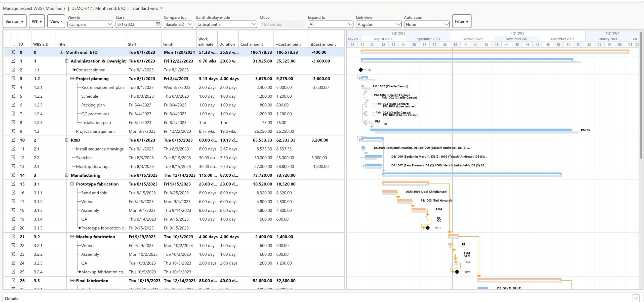
Task: Expand the Version + button
Action: click(x=14, y=21)
